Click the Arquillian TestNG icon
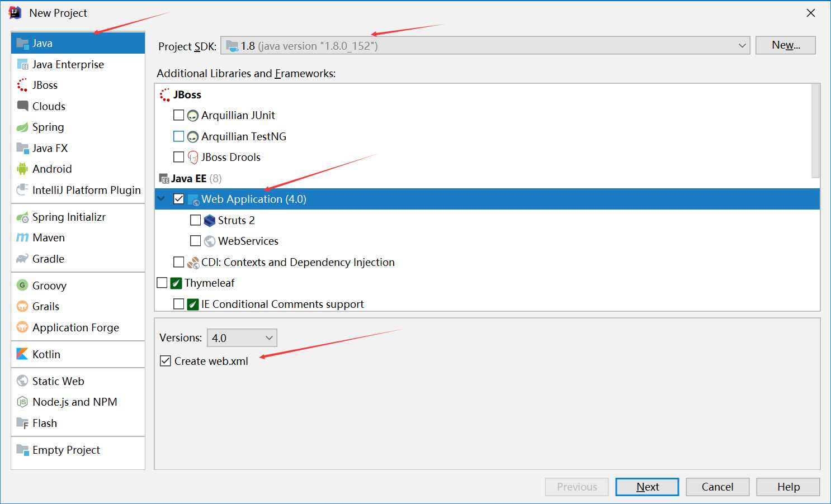831x504 pixels. coord(193,136)
